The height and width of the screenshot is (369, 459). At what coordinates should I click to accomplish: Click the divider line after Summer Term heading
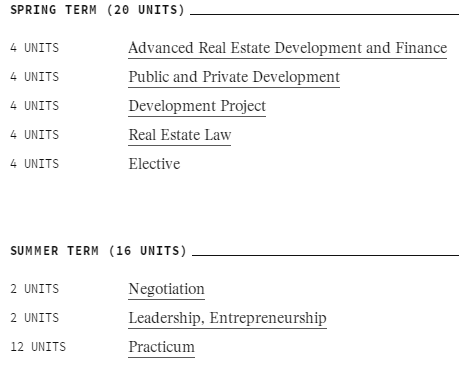tap(325, 256)
